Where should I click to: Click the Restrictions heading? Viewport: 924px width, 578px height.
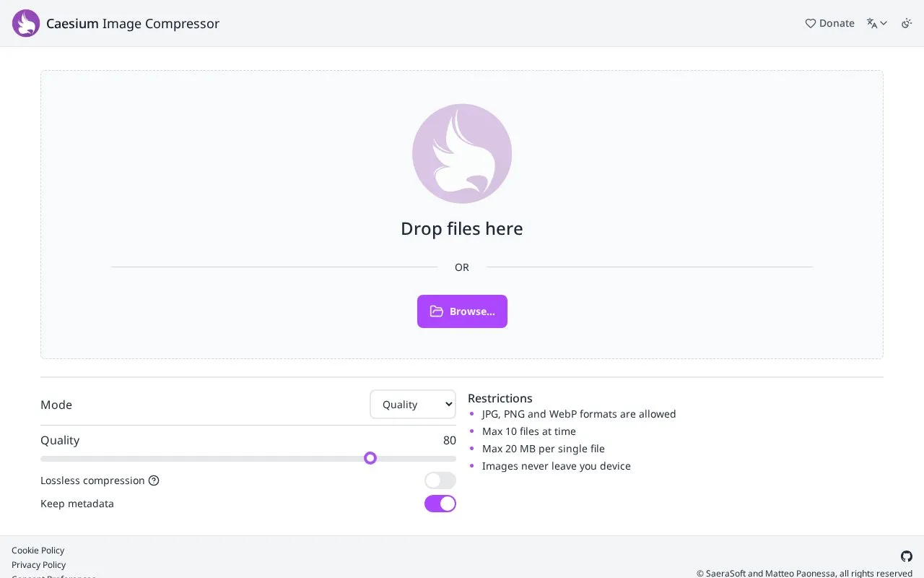(x=500, y=398)
